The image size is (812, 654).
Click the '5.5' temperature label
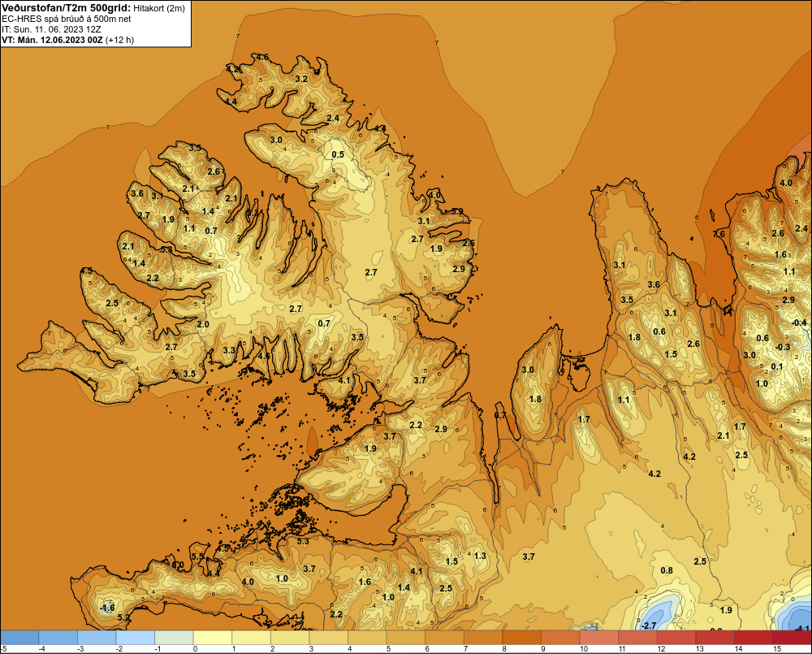coord(198,557)
